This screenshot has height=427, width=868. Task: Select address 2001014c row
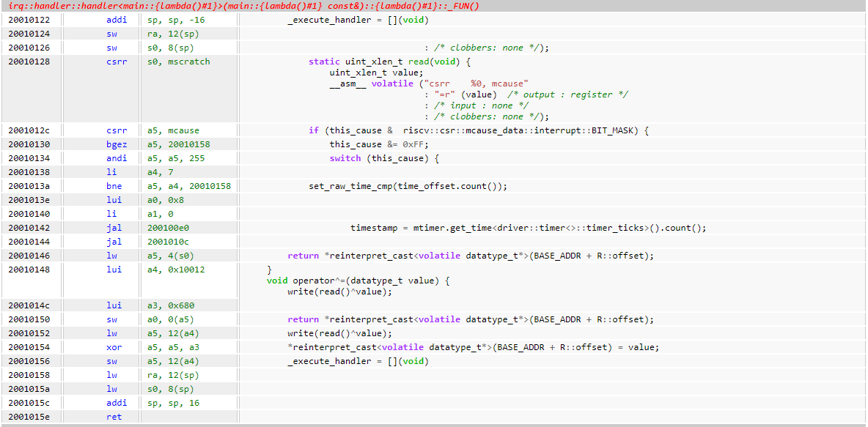pyautogui.click(x=29, y=305)
